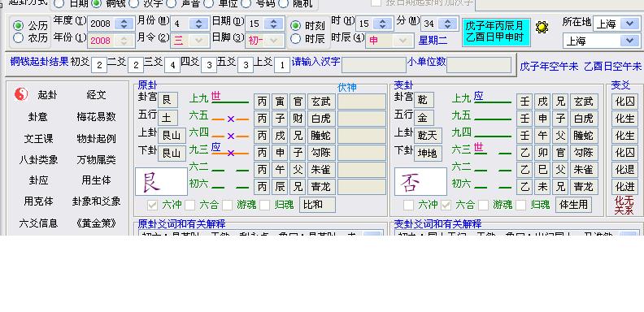Click the 坤地 lower trigram box in 变卦
The width and height of the screenshot is (644, 312).
(x=428, y=153)
